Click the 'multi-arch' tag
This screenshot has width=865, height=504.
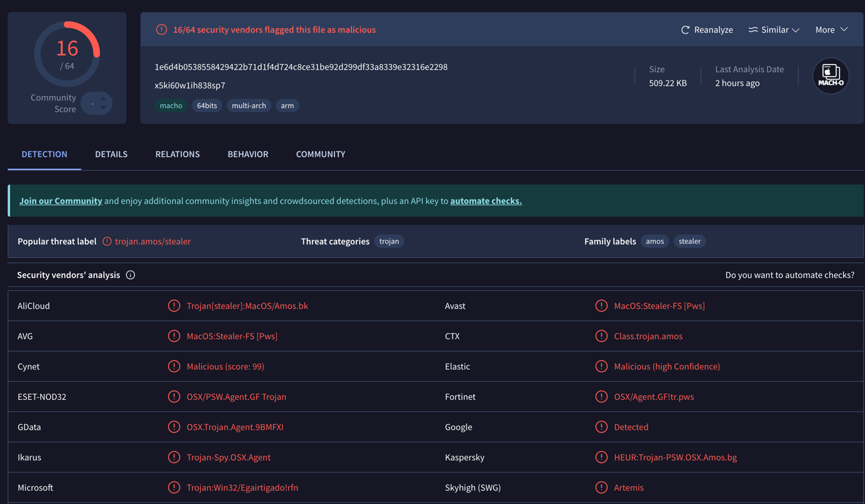pyautogui.click(x=249, y=105)
